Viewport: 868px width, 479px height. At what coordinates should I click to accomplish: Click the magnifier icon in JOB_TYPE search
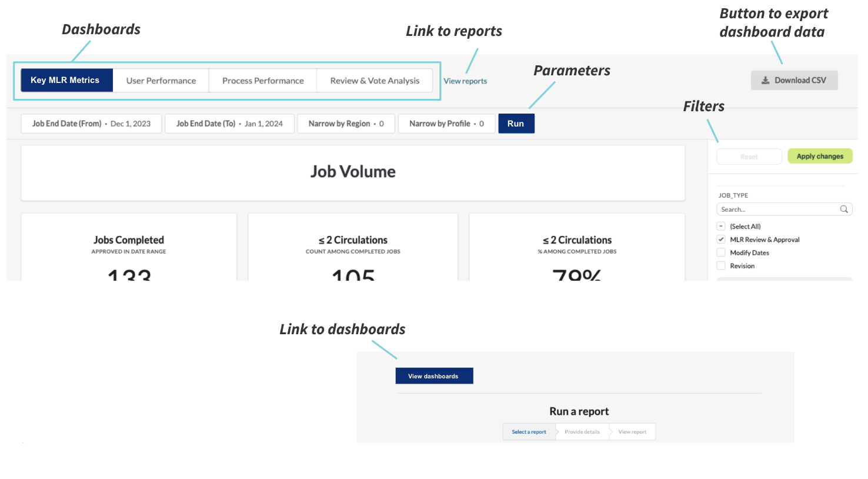click(844, 209)
